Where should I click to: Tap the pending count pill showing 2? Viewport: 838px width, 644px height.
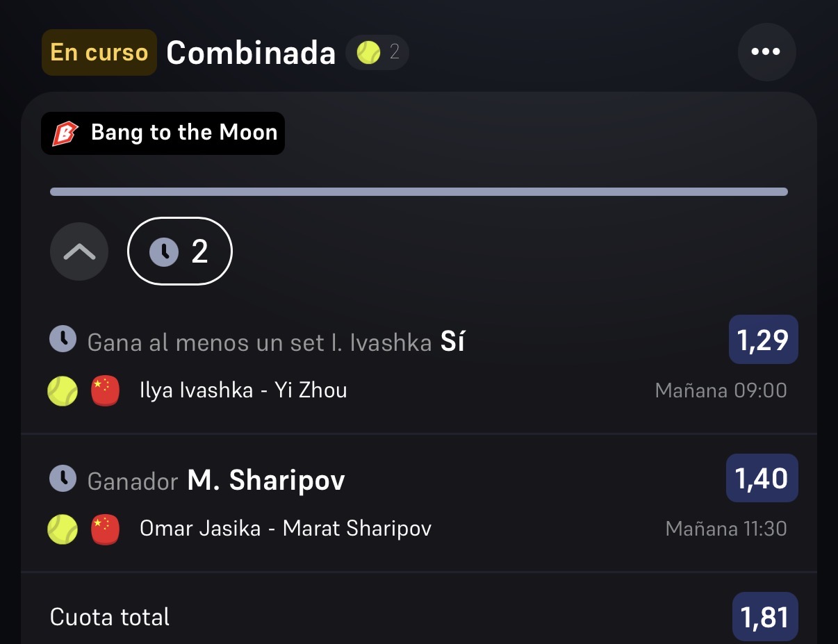(x=180, y=251)
